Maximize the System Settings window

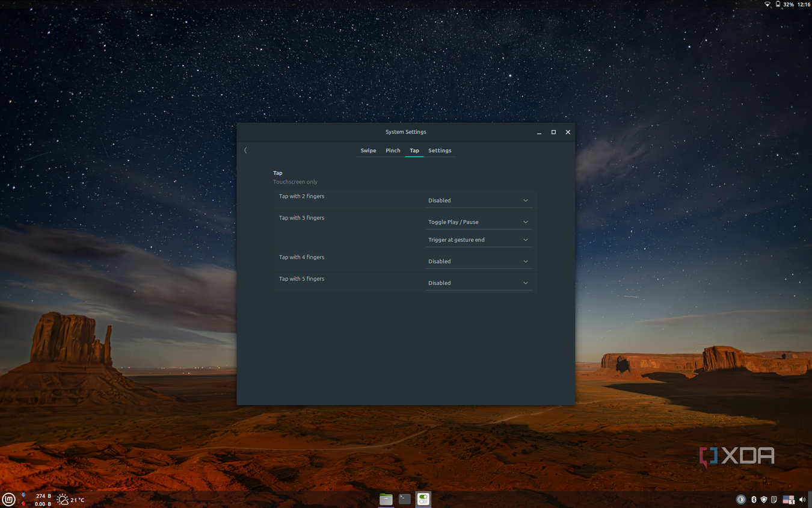(553, 132)
